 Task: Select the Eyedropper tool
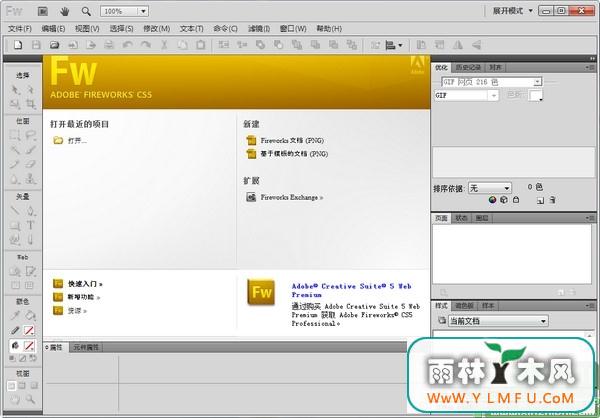15,315
